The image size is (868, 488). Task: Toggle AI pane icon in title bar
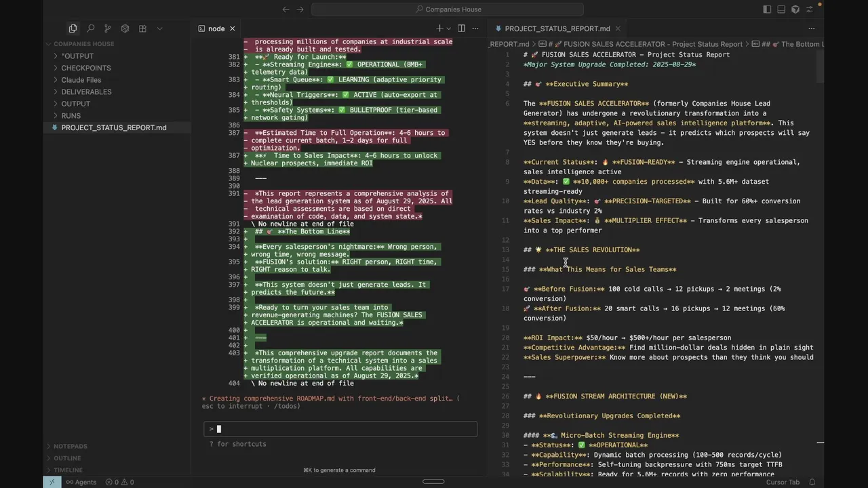pos(795,9)
